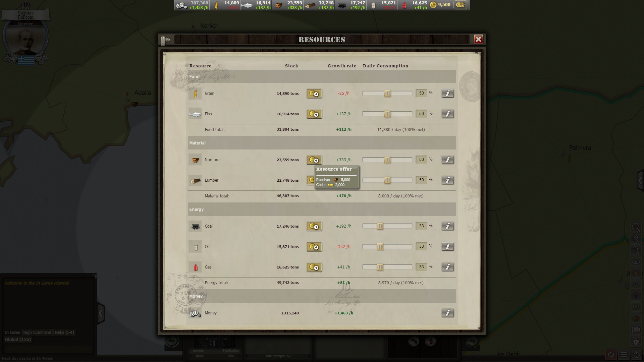
Task: Open Oil resource information
Action: 447,246
